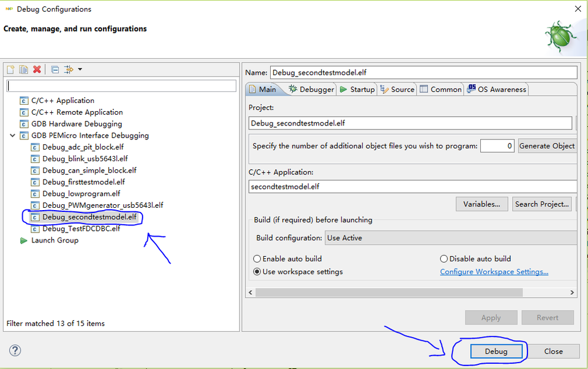Switch to the Main tab

[x=263, y=89]
